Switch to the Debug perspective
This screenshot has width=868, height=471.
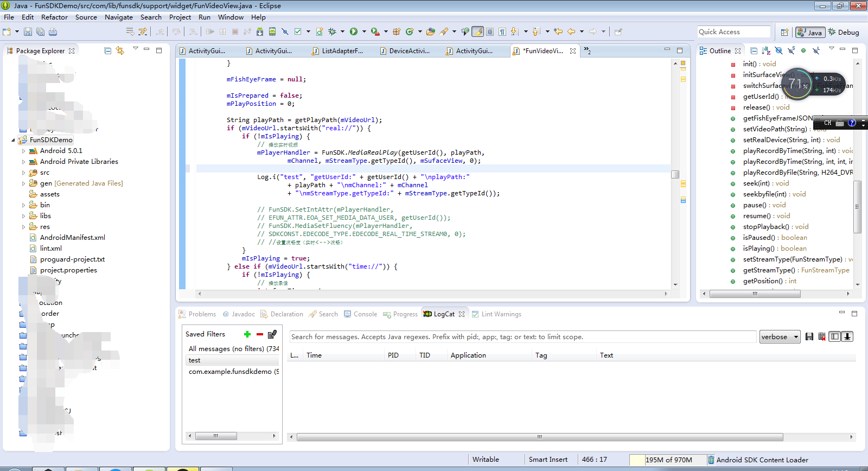tap(844, 33)
